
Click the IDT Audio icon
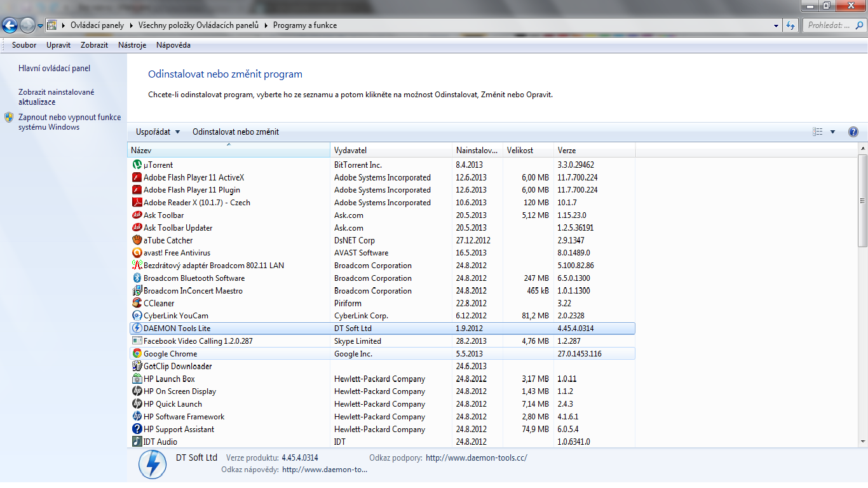point(137,442)
